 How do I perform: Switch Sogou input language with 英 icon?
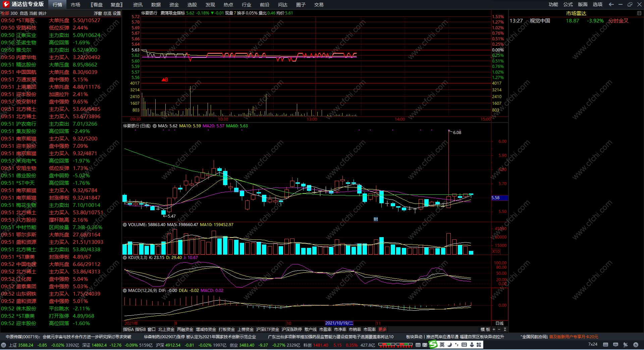(x=442, y=345)
